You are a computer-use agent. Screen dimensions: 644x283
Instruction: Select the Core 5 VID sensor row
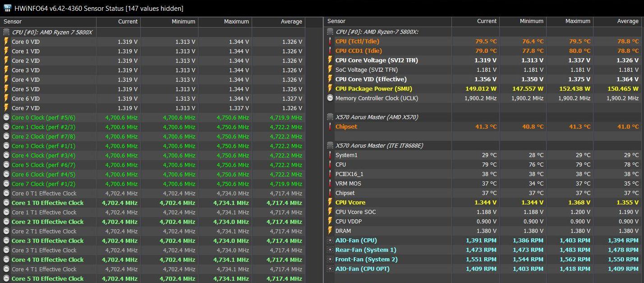[x=152, y=89]
